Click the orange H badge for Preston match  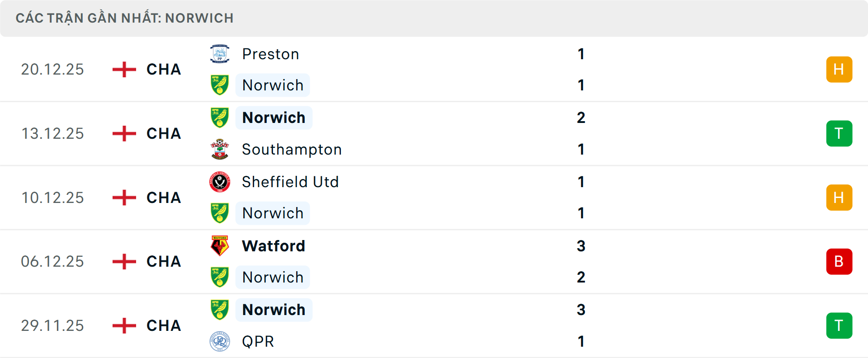(839, 70)
